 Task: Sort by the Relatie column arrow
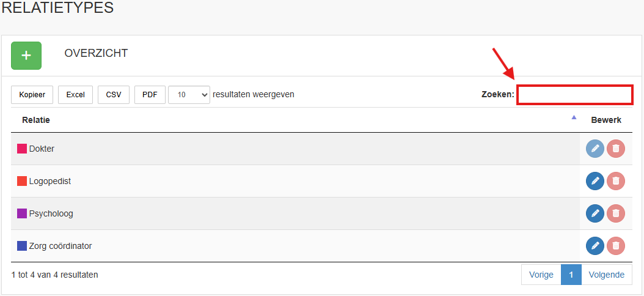coord(574,117)
